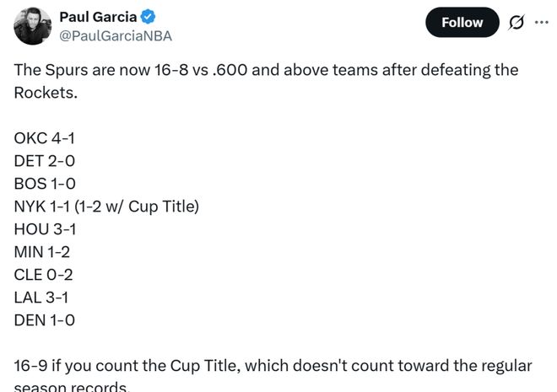Viewport: 557px width, 392px height.
Task: Click the blue verified badge icon
Action: (x=149, y=17)
